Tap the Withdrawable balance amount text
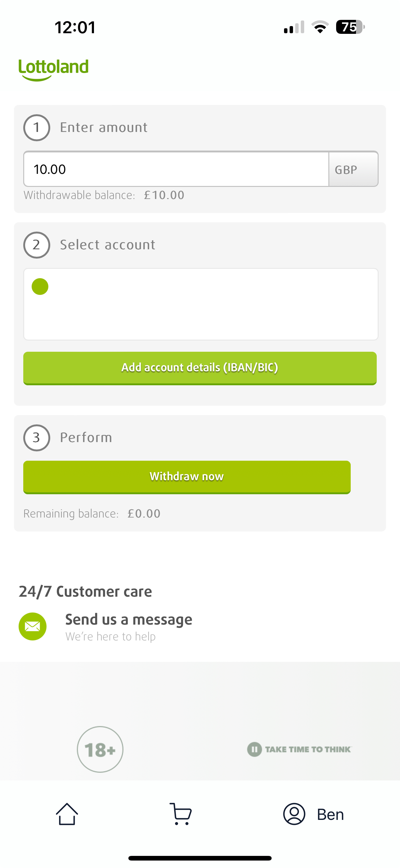This screenshot has width=400, height=868. pyautogui.click(x=164, y=196)
